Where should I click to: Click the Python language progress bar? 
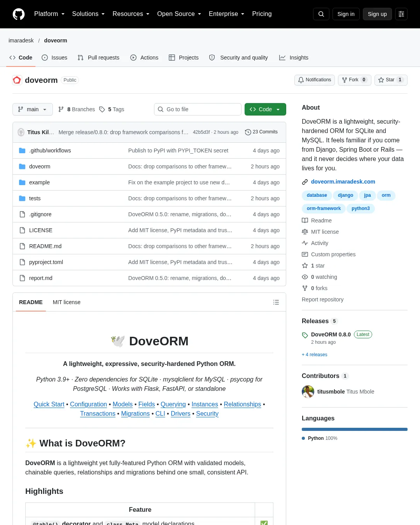click(355, 429)
